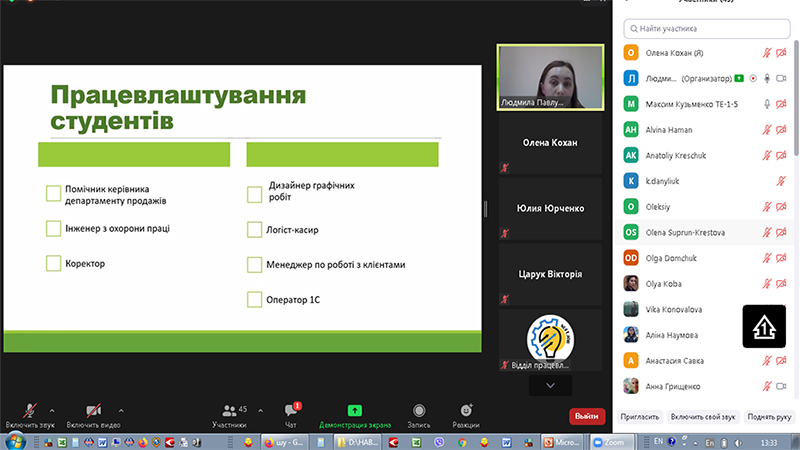Click the microphone icon in the Organizer row
Image resolution: width=800 pixels, height=450 pixels.
(x=767, y=79)
